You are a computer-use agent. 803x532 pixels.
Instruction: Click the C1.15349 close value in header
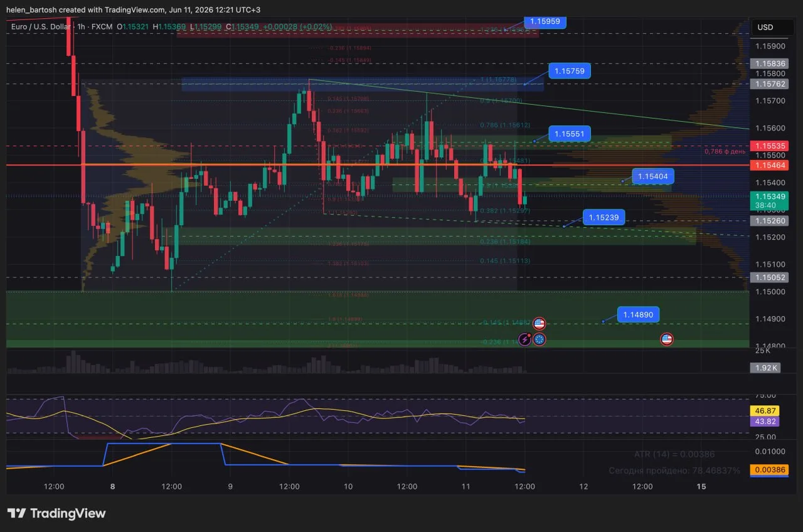point(242,27)
